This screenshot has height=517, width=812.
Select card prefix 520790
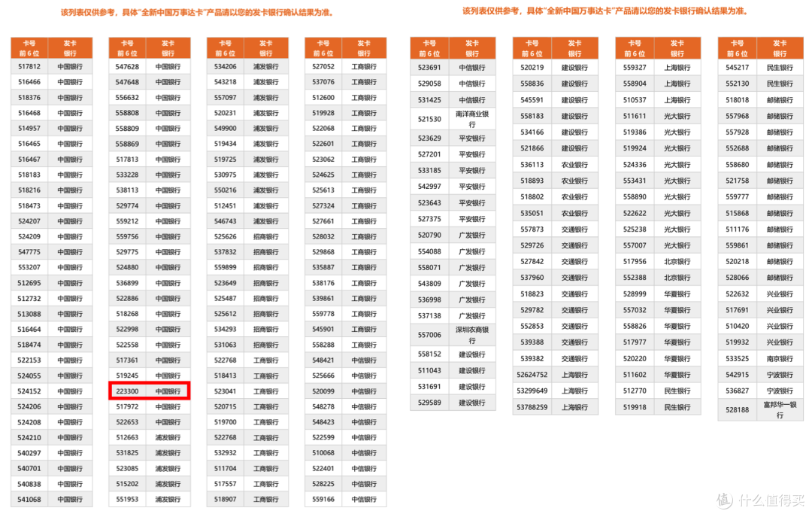[x=429, y=235]
